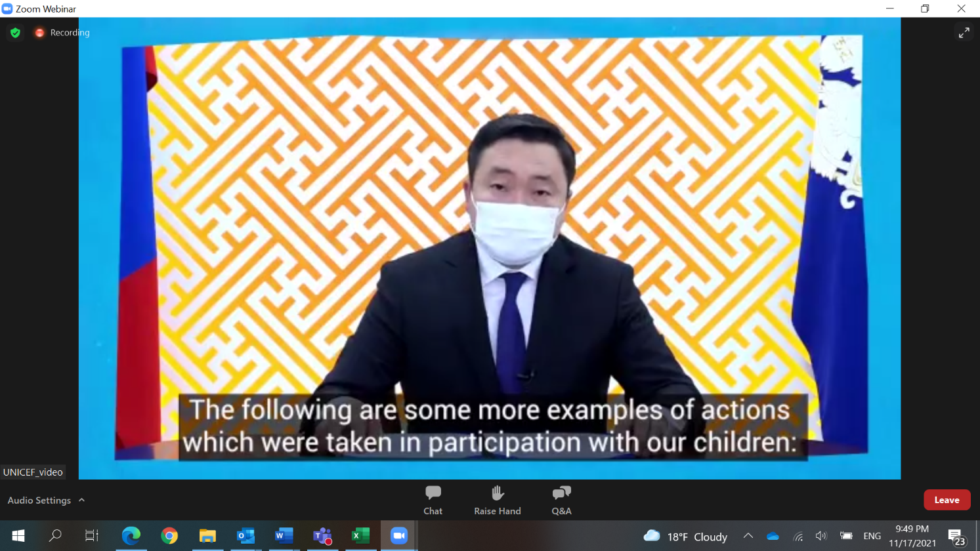Switch the ENG input language

(872, 536)
